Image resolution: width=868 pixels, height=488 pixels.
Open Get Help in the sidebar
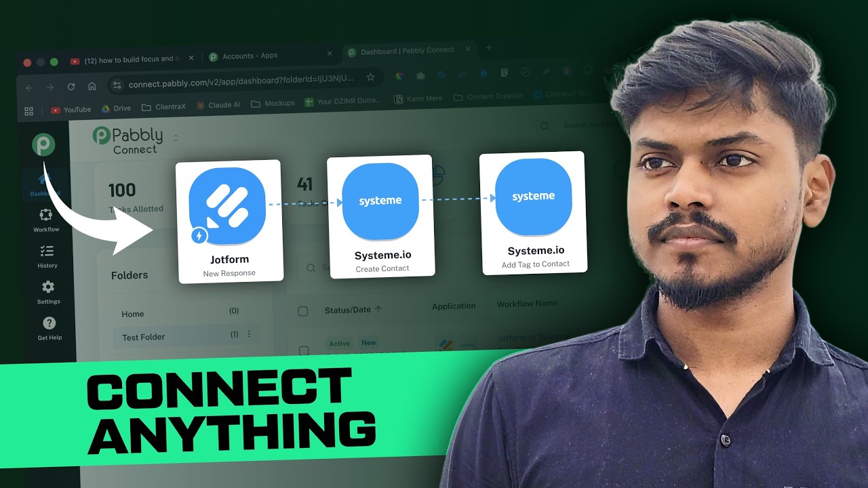[49, 328]
